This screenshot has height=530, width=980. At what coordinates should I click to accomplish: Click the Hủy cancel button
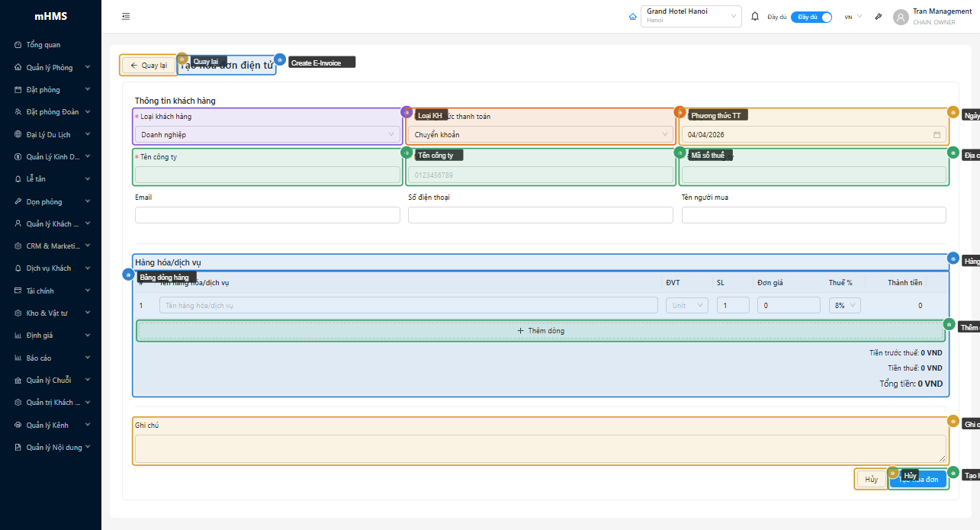pyautogui.click(x=871, y=480)
